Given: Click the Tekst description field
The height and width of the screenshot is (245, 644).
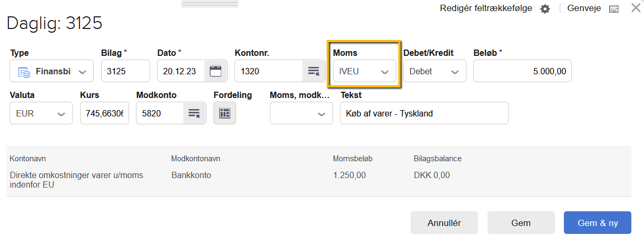Looking at the screenshot, I should click(x=424, y=113).
